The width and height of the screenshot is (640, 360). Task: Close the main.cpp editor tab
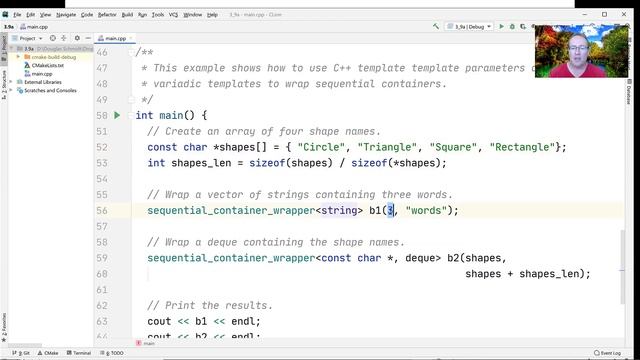tap(131, 38)
